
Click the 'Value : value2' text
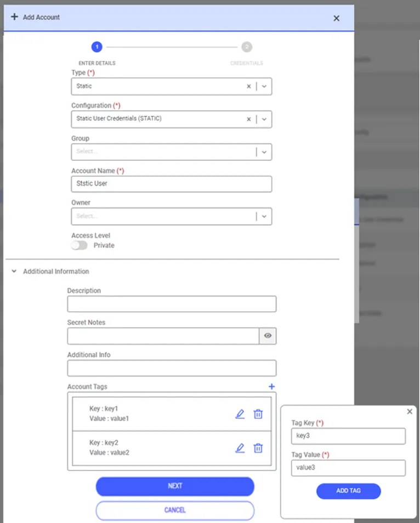[109, 453]
